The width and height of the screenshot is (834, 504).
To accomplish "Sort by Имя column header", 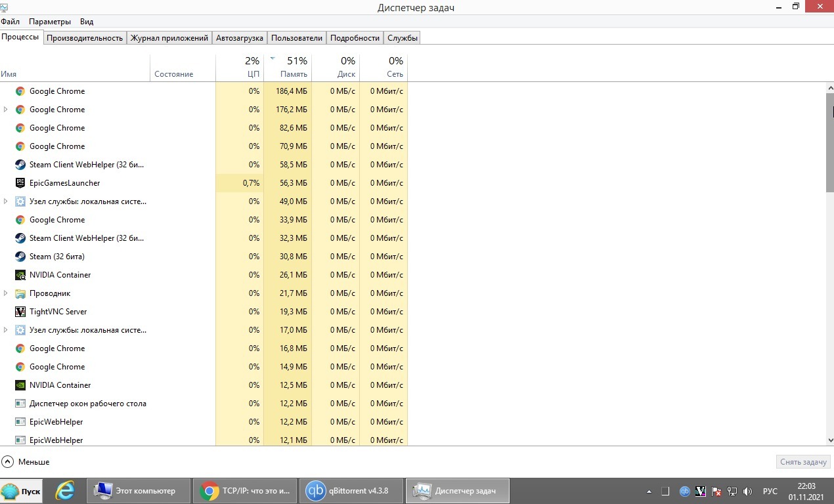I will 75,68.
